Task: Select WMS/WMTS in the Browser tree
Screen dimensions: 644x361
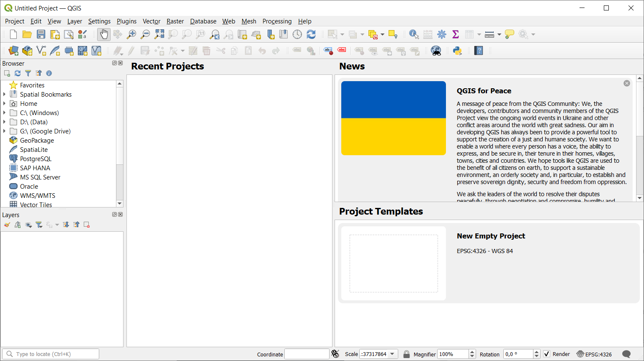Action: point(38,196)
